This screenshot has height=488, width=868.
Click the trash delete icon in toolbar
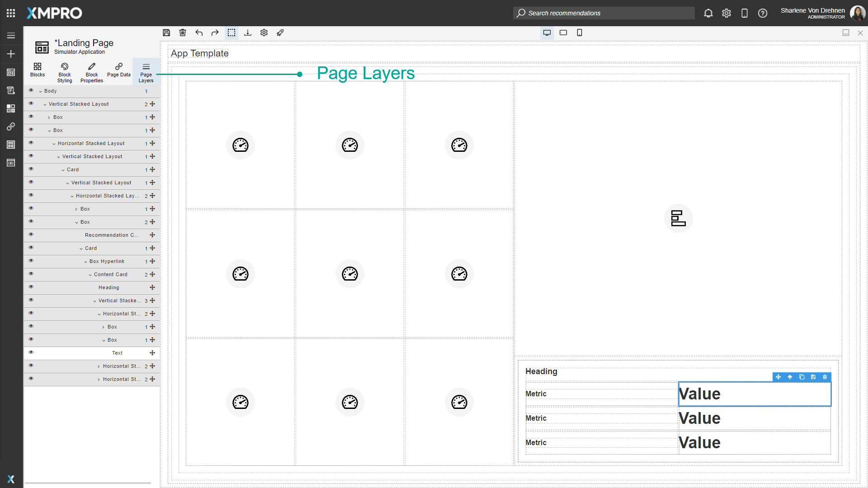pyautogui.click(x=183, y=33)
